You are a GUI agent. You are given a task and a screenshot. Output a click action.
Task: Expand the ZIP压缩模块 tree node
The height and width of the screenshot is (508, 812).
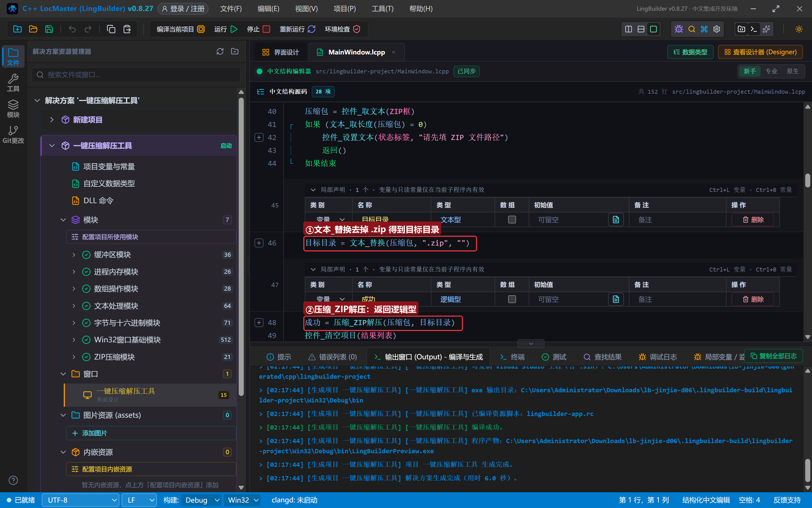pos(74,357)
